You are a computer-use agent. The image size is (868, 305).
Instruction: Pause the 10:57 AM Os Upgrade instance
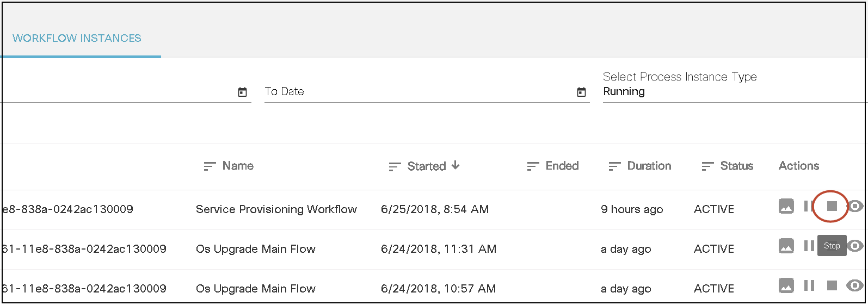coord(809,285)
